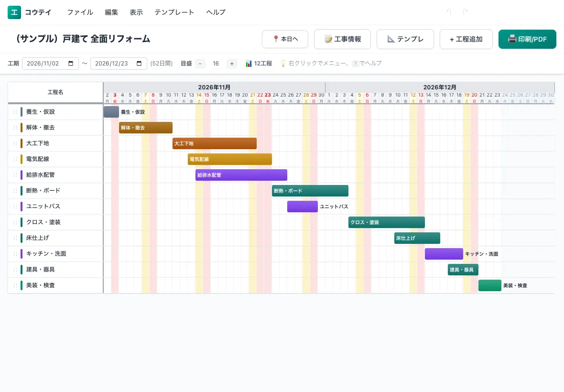Select the ユニットバス purple Gantt bar
564x392 pixels.
[x=303, y=207]
